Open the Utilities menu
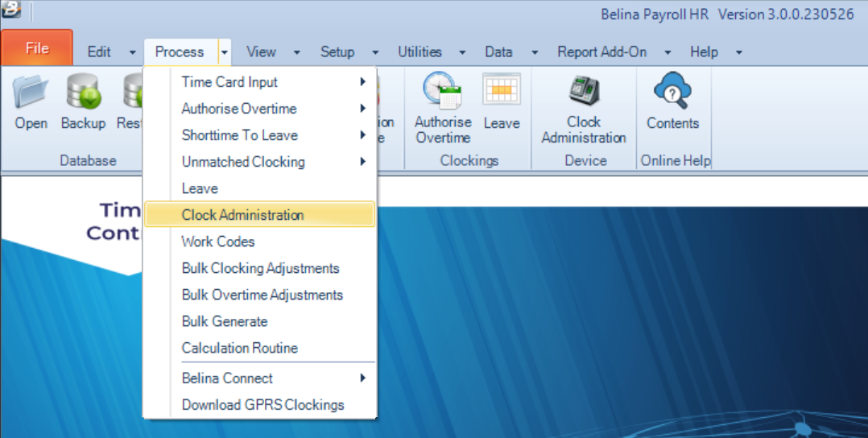Screen dimensions: 868x438 [420, 52]
